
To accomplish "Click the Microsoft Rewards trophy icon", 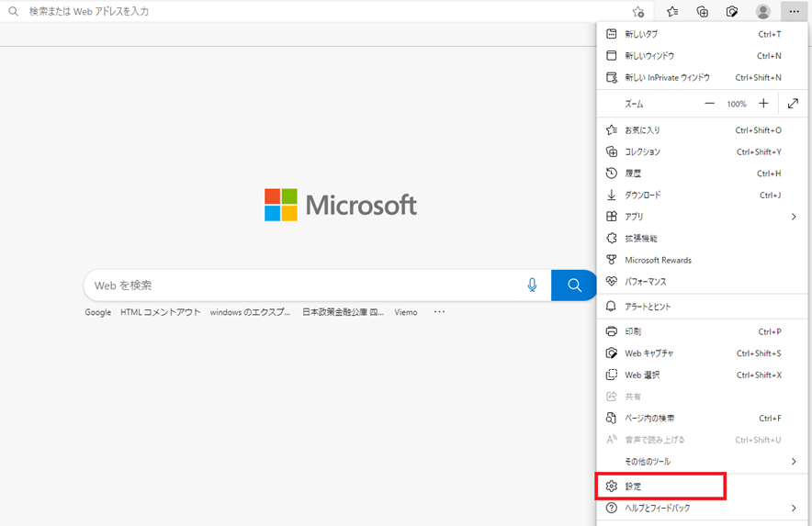I will 612,260.
